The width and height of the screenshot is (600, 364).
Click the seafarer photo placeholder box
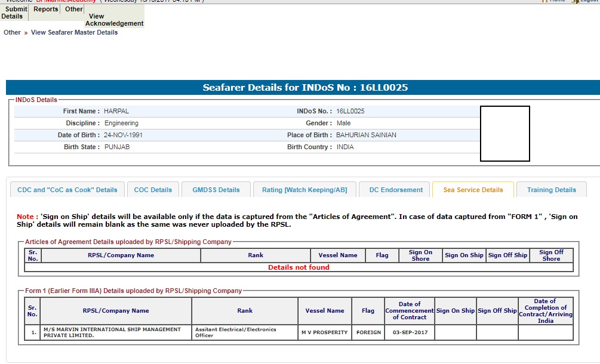point(504,134)
